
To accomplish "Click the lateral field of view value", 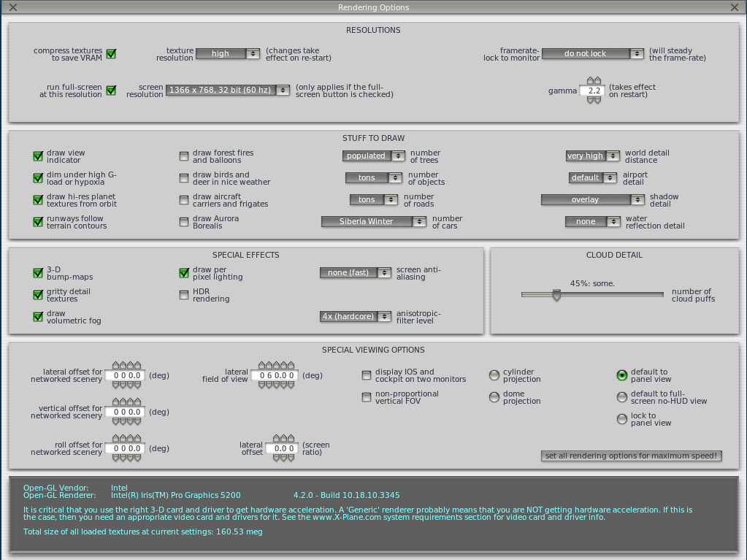I will [276, 376].
